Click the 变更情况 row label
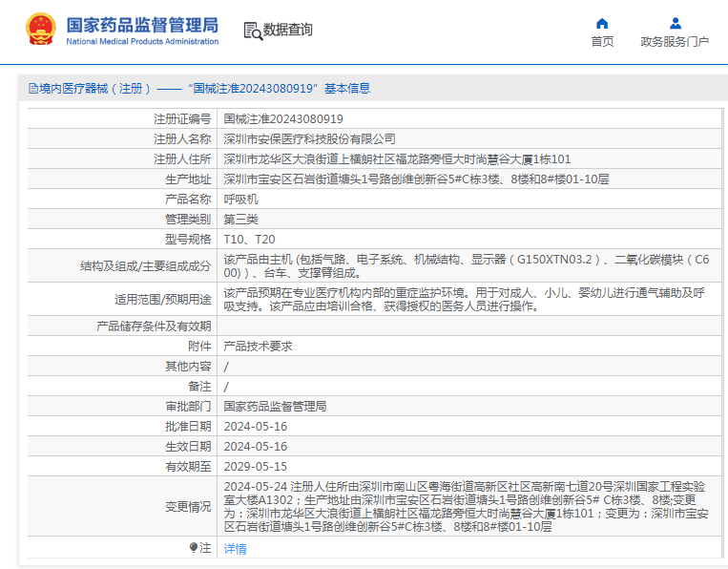 click(187, 507)
